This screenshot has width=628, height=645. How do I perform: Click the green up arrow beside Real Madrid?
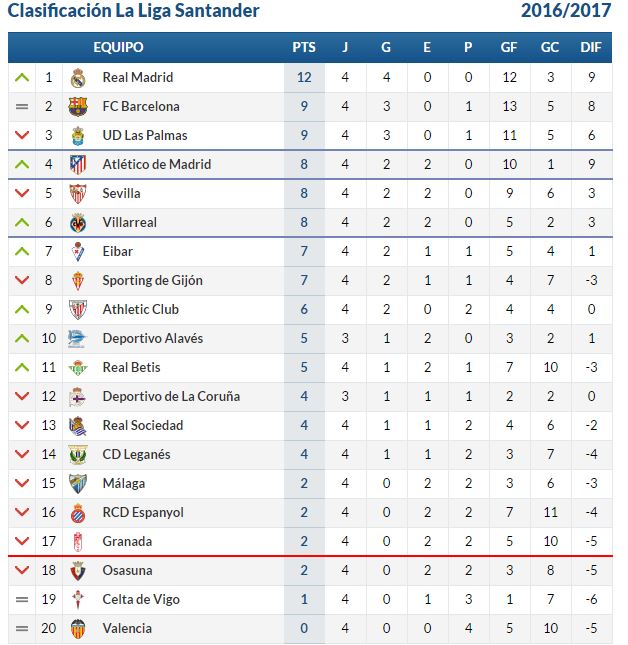(22, 77)
